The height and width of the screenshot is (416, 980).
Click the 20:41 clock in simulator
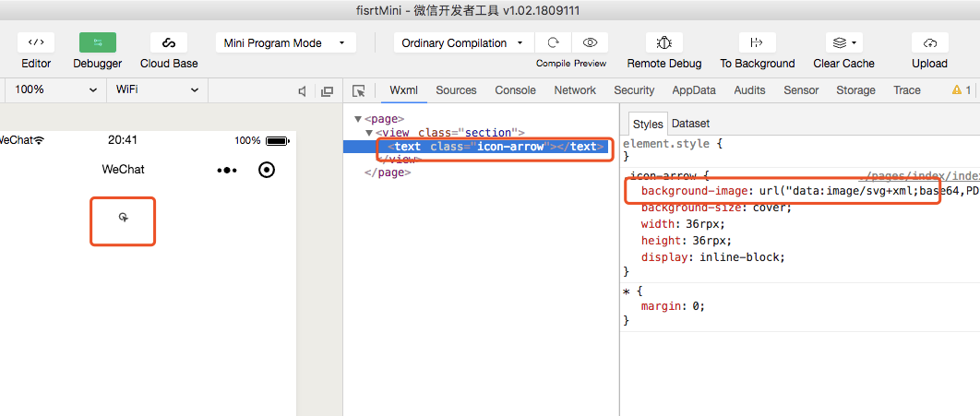coord(123,140)
